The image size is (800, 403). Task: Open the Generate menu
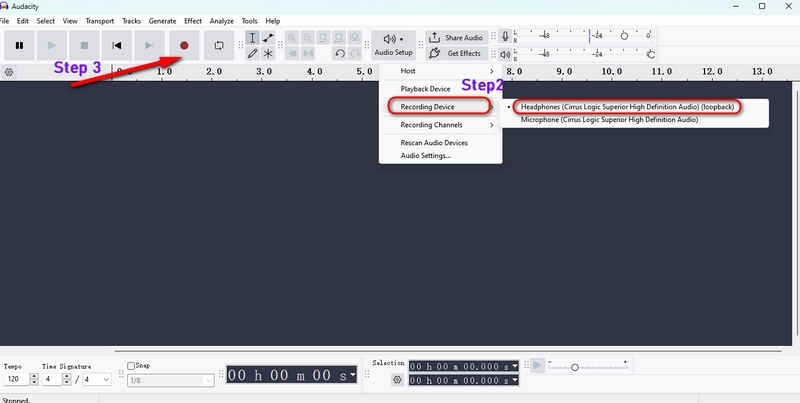point(162,21)
